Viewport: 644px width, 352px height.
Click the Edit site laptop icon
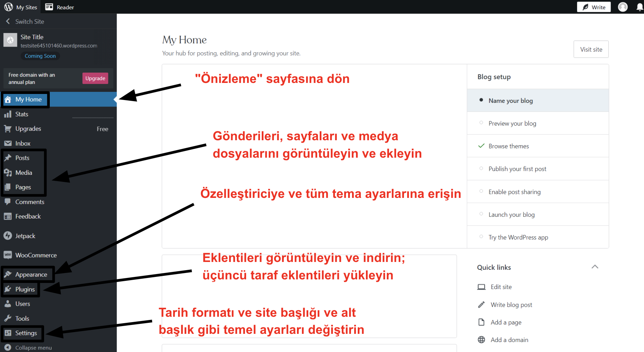481,287
